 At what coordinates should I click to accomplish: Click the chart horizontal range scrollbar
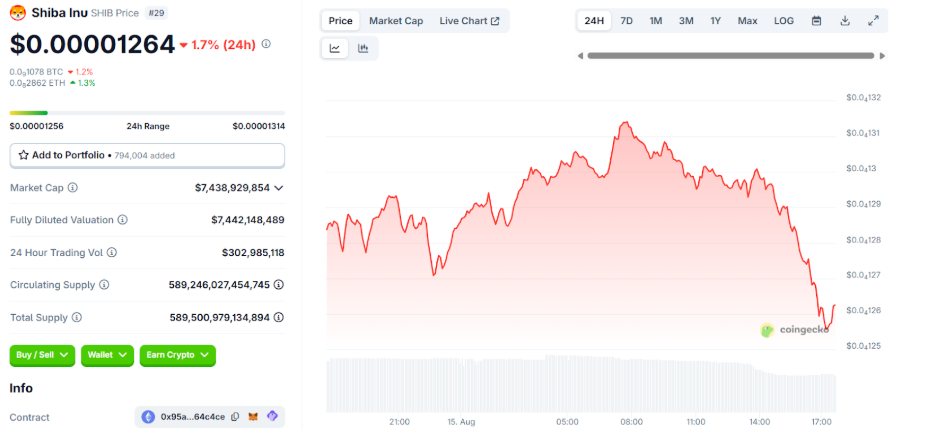point(731,56)
